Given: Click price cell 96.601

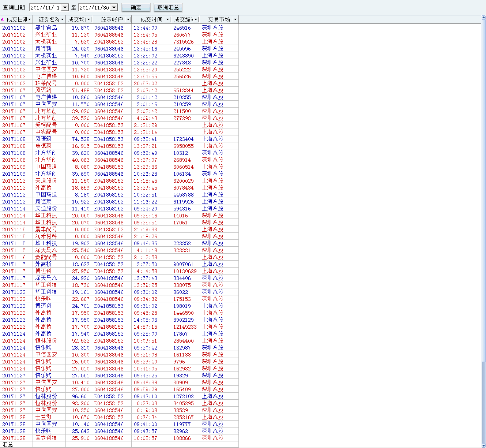Looking at the screenshot, I should pyautogui.click(x=80, y=396).
